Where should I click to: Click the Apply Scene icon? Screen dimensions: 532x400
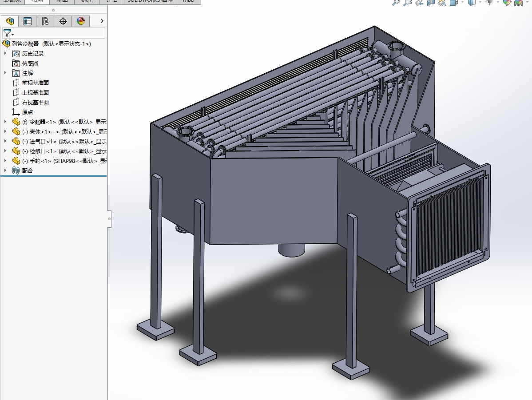click(x=518, y=3)
